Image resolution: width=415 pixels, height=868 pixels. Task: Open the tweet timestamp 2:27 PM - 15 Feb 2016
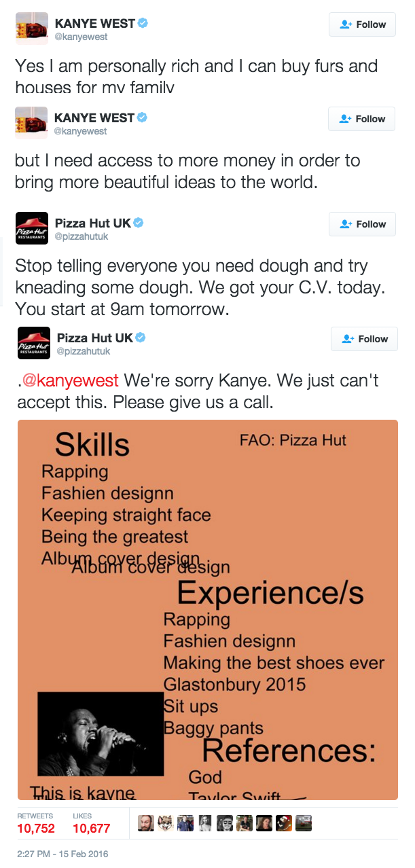[x=62, y=854]
